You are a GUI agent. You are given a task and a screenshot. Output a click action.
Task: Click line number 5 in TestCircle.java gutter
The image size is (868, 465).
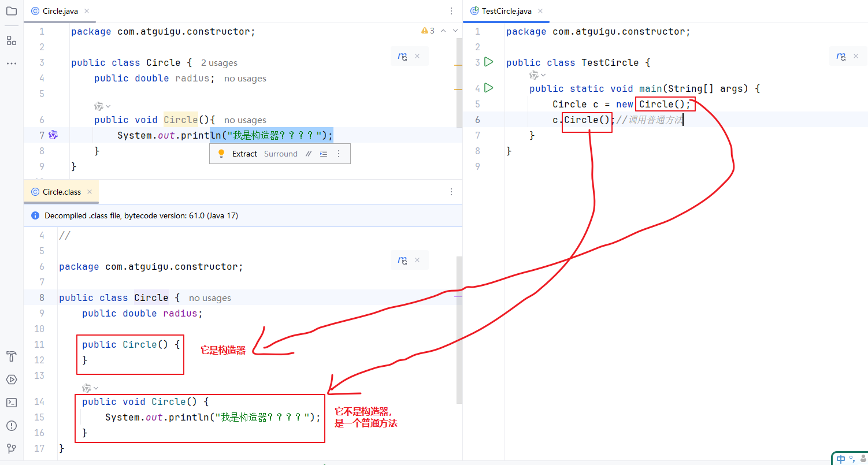(x=477, y=104)
